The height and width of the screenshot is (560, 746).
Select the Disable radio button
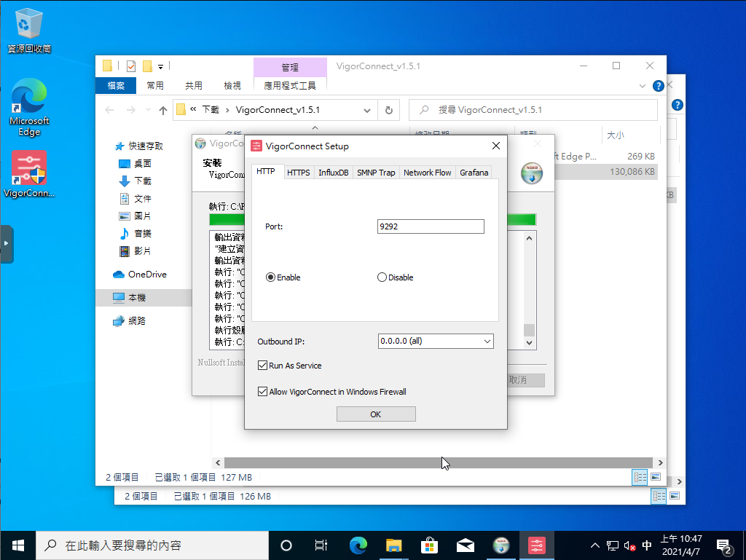pyautogui.click(x=382, y=277)
